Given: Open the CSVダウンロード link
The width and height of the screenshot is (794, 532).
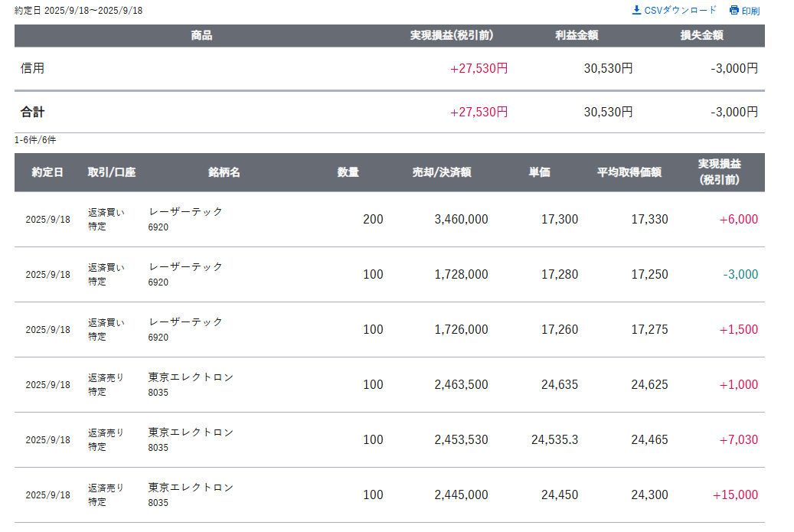Looking at the screenshot, I should (x=680, y=10).
